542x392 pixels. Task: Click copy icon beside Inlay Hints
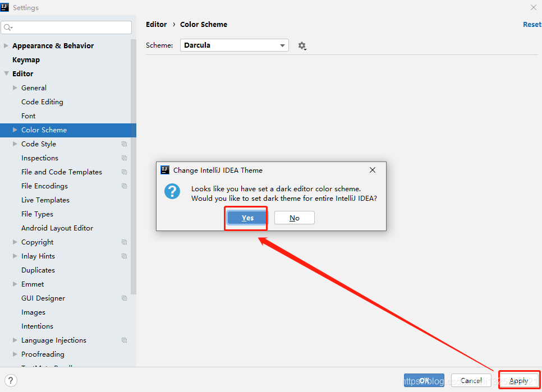pos(124,256)
